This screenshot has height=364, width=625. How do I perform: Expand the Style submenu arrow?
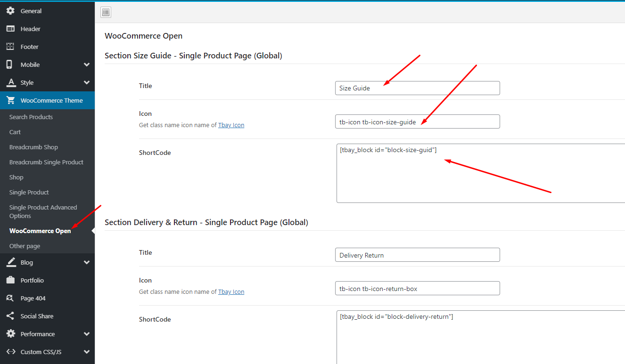87,82
